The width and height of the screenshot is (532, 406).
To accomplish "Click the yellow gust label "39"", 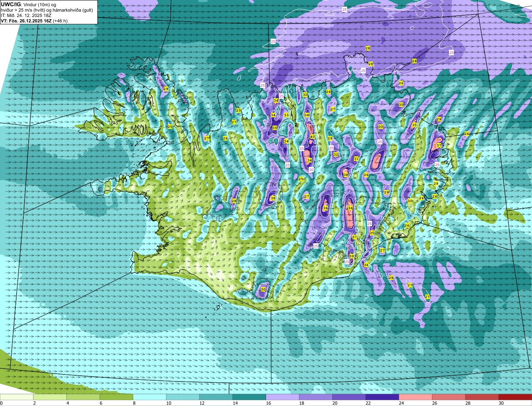I will (352, 256).
